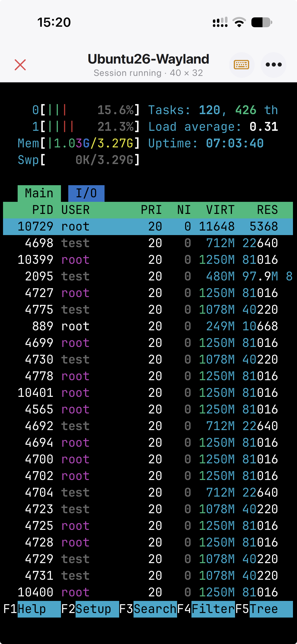The height and width of the screenshot is (644, 297).
Task: Select process row PID 4775
Action: [148, 310]
